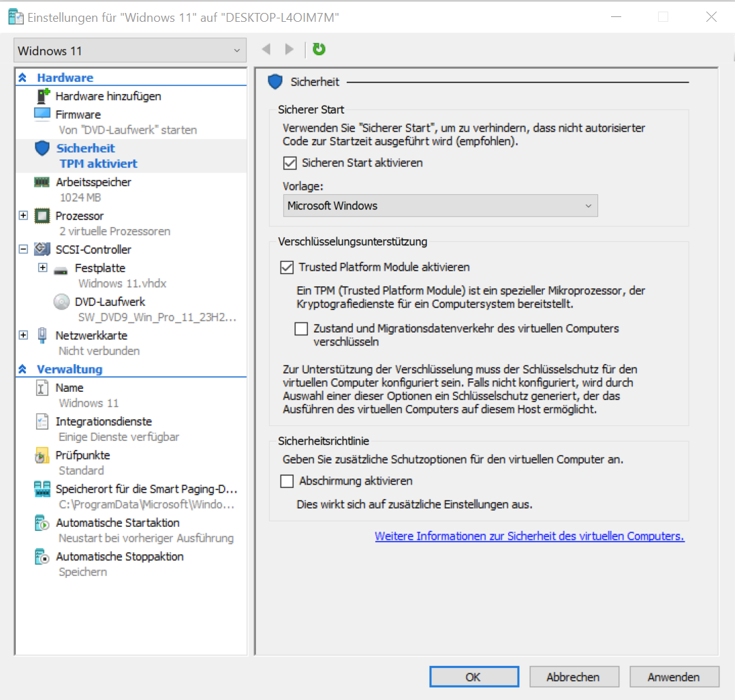
Task: Click the Hardware section header
Action: click(x=65, y=78)
